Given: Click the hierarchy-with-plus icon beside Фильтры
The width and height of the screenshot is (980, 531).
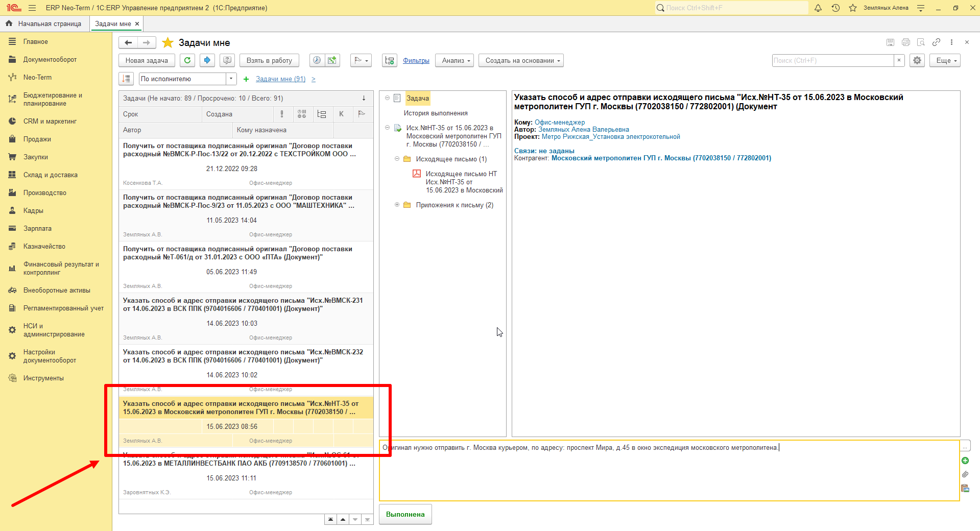Looking at the screenshot, I should click(390, 60).
